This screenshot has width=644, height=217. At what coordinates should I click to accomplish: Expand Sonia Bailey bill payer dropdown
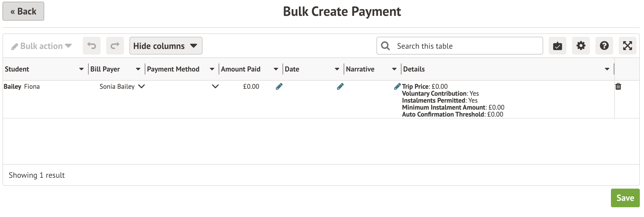(x=141, y=87)
